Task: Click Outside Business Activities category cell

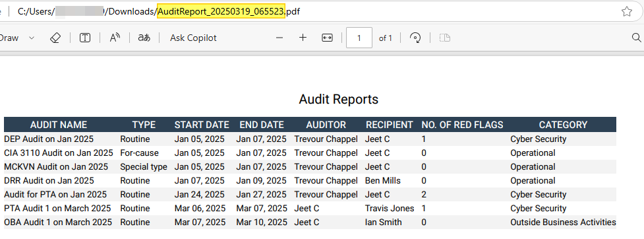Action: (x=563, y=222)
